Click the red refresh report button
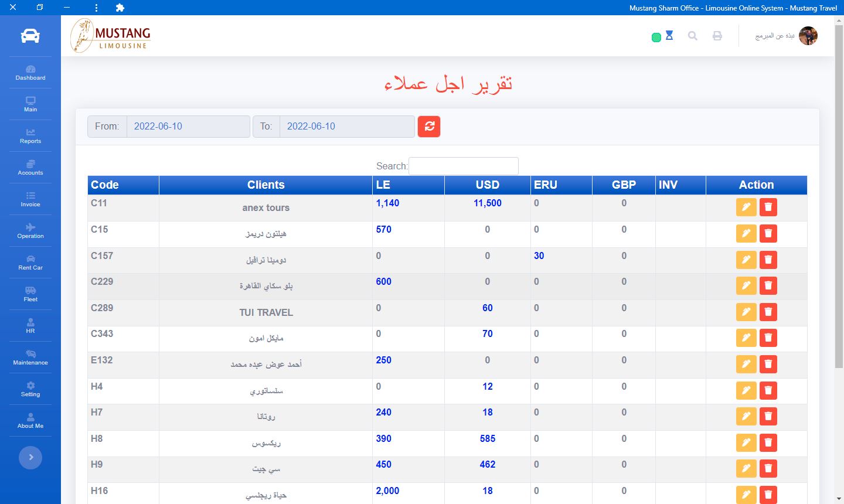This screenshot has height=504, width=844. pyautogui.click(x=429, y=127)
